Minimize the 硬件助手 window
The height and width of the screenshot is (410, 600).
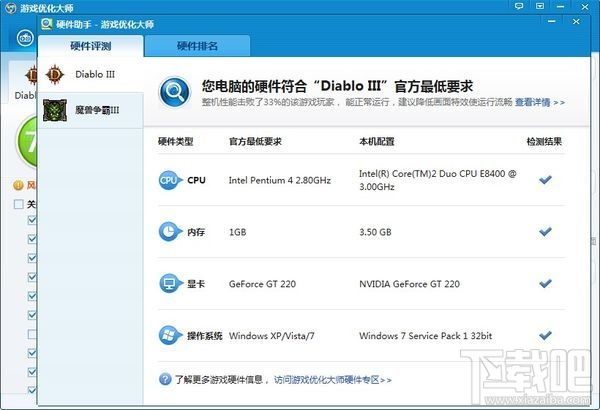click(x=552, y=21)
